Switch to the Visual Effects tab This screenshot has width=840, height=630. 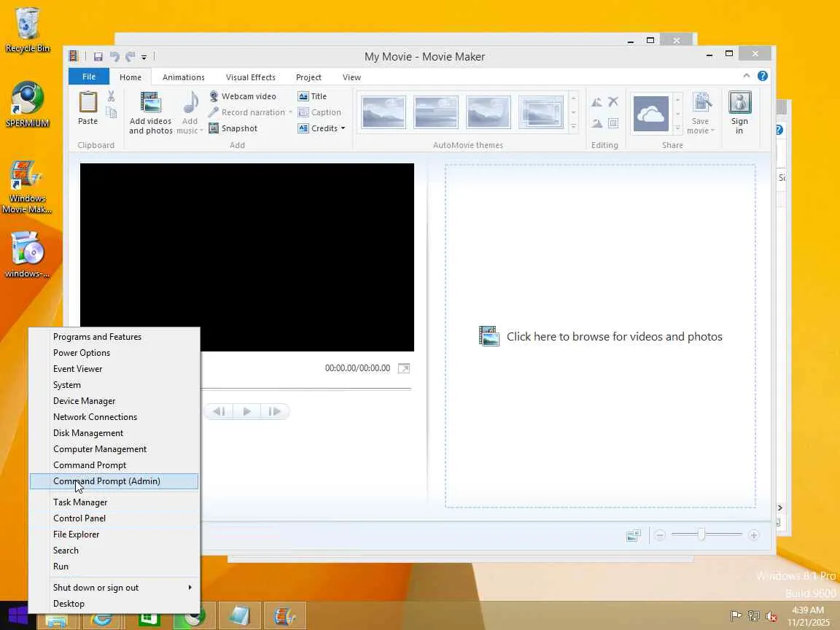point(251,77)
